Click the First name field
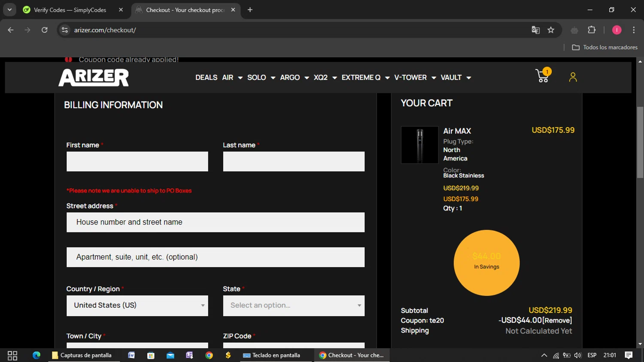 tap(137, 161)
